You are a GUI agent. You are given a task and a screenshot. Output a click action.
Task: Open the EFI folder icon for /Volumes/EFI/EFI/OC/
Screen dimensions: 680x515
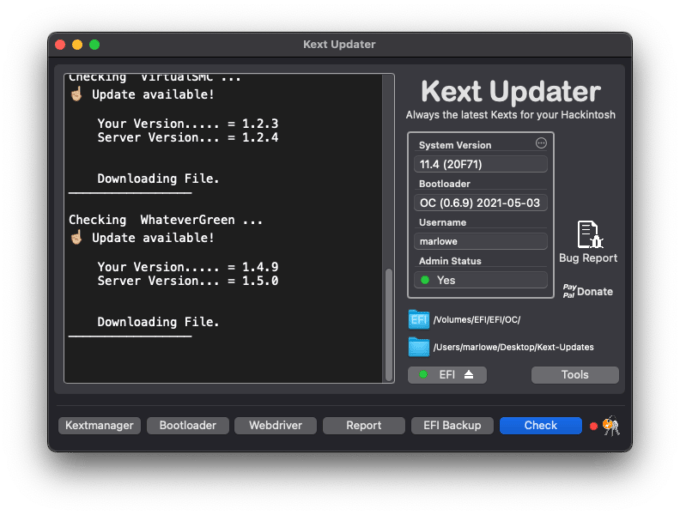tap(418, 320)
